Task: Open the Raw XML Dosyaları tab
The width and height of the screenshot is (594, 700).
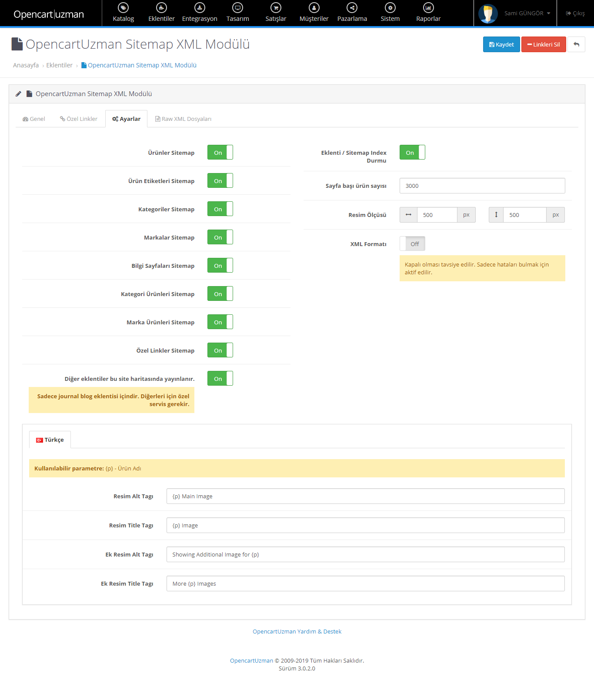Action: (x=183, y=119)
